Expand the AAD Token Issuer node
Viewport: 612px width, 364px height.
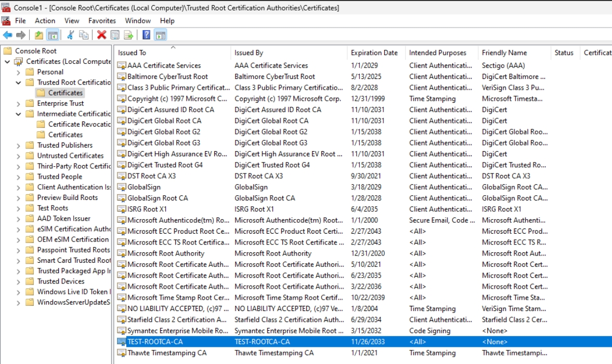(18, 219)
